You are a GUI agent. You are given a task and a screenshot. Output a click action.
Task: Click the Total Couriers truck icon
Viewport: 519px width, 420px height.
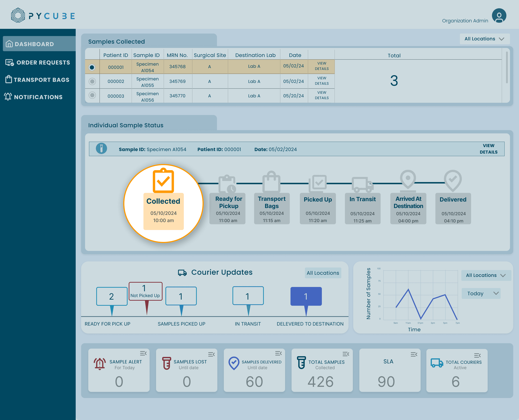tap(437, 363)
